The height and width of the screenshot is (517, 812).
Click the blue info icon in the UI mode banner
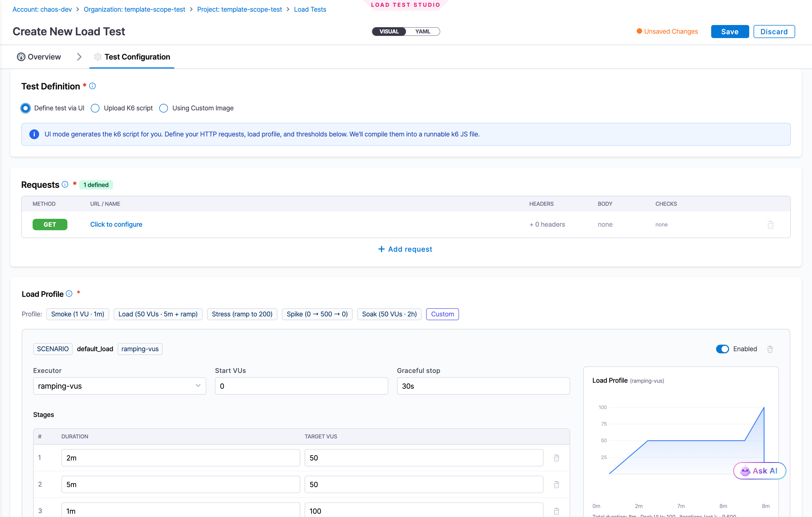pyautogui.click(x=34, y=134)
